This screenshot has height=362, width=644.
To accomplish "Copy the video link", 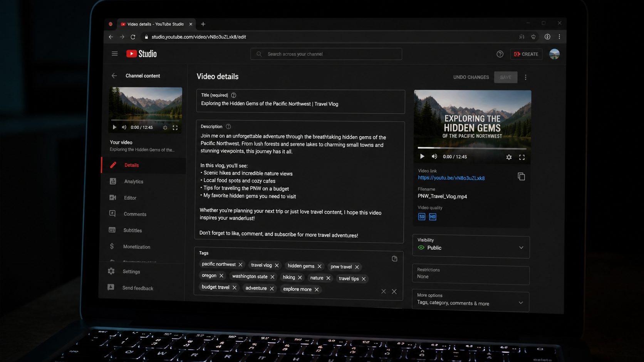I will (521, 177).
